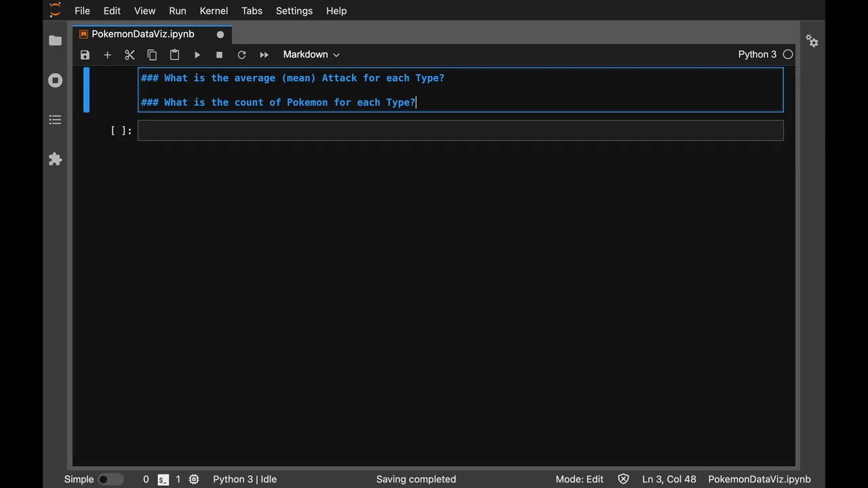The height and width of the screenshot is (488, 868).
Task: Open the View menu
Action: [x=145, y=11]
